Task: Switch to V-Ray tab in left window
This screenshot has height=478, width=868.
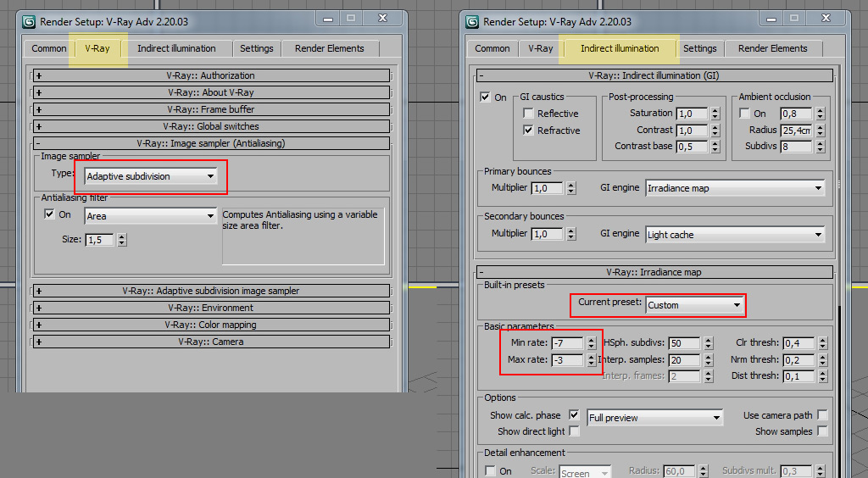Action: tap(97, 48)
